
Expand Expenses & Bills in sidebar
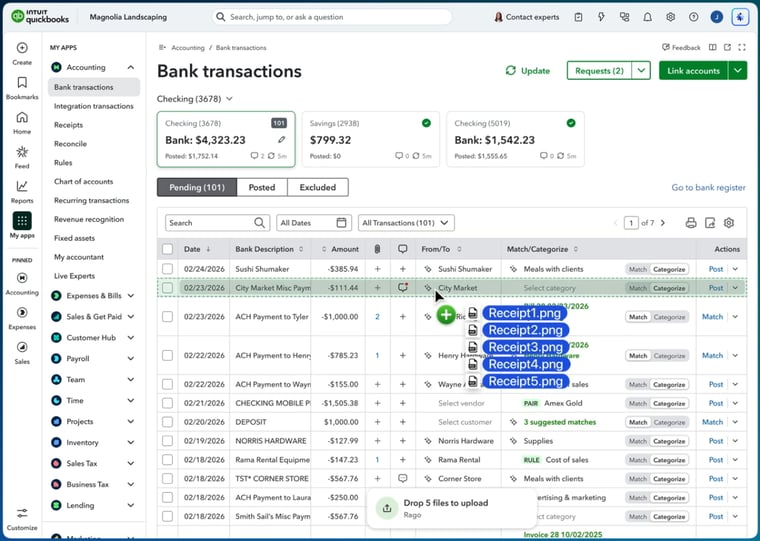(x=131, y=296)
